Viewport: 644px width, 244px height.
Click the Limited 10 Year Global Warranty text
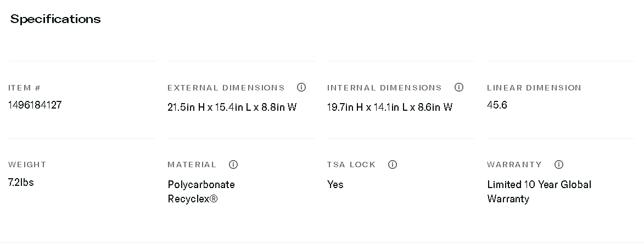[539, 191]
